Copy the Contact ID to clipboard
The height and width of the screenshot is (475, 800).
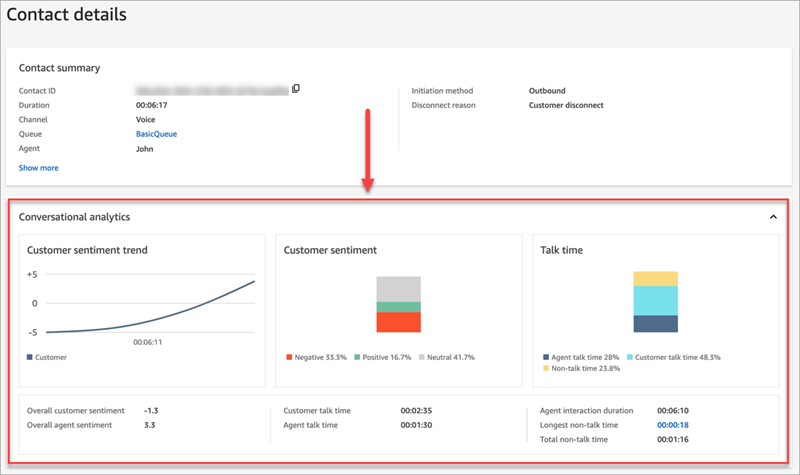pyautogui.click(x=296, y=89)
